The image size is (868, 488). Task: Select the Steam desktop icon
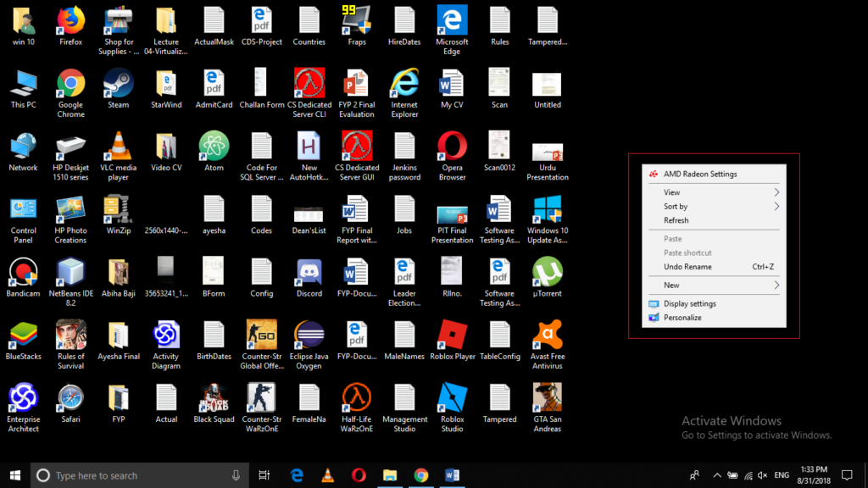tap(119, 88)
